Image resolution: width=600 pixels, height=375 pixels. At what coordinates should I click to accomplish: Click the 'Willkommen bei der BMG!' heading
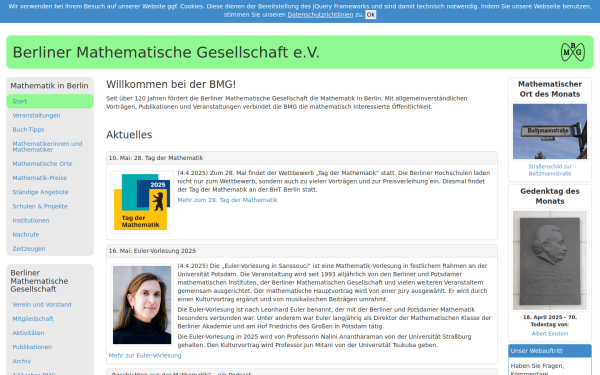(x=171, y=84)
